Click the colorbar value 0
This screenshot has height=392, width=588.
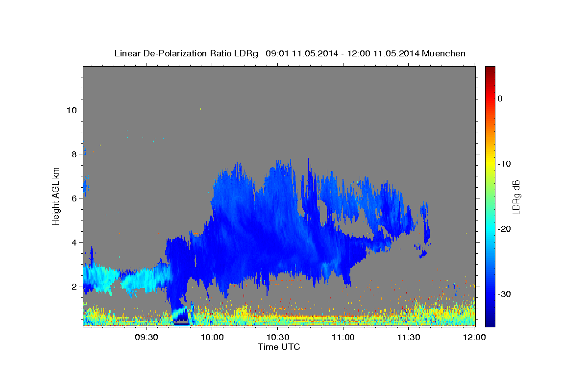click(500, 98)
